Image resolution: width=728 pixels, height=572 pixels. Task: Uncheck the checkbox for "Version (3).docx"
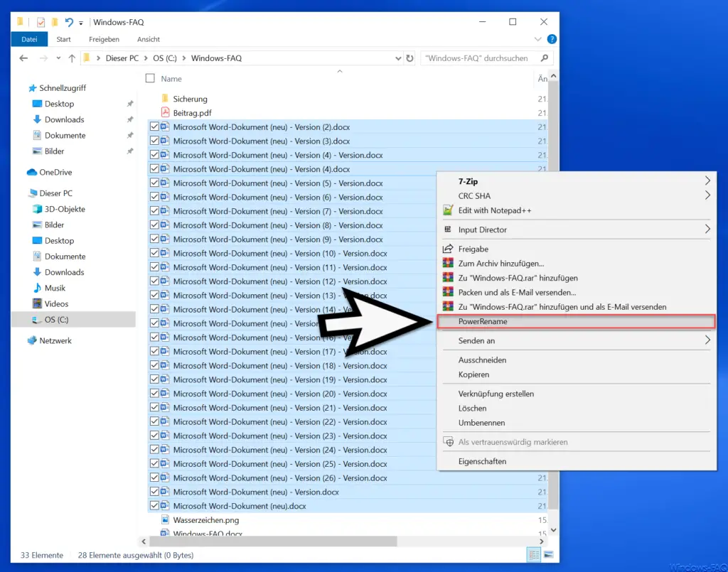click(154, 141)
